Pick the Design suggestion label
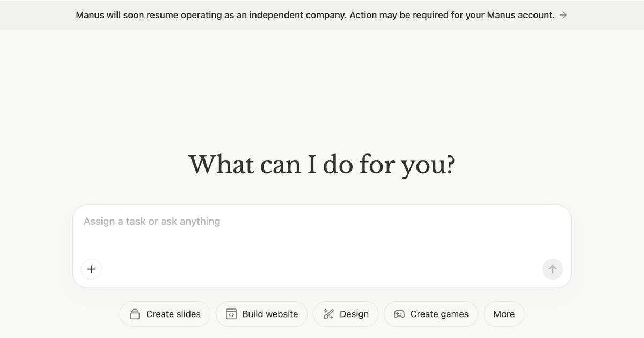The image size is (644, 338). pos(354,314)
